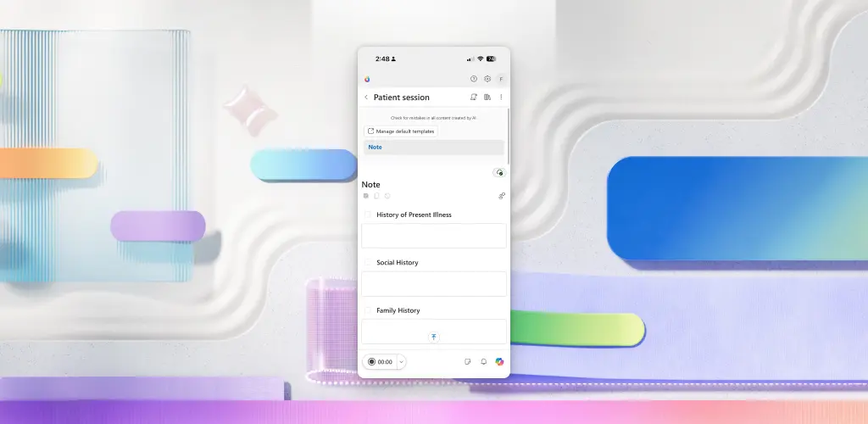This screenshot has height=424, width=868.
Task: Select the Note tab
Action: point(433,148)
